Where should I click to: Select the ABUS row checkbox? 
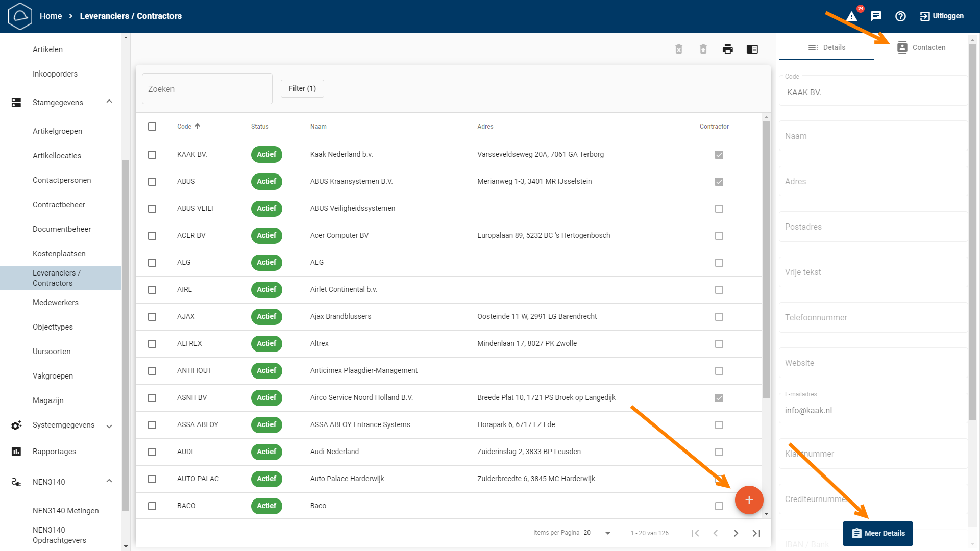coord(152,182)
